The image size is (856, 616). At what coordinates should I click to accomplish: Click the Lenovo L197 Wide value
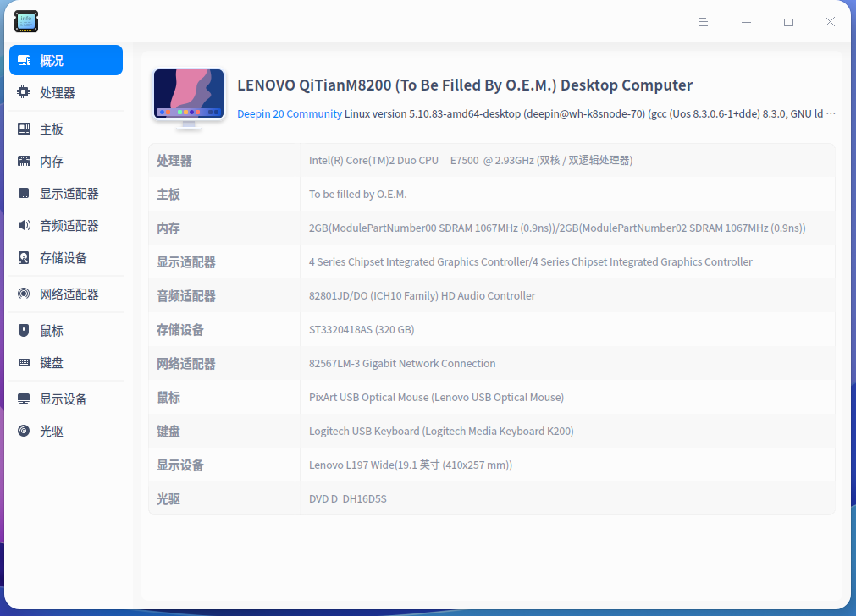pyautogui.click(x=411, y=465)
